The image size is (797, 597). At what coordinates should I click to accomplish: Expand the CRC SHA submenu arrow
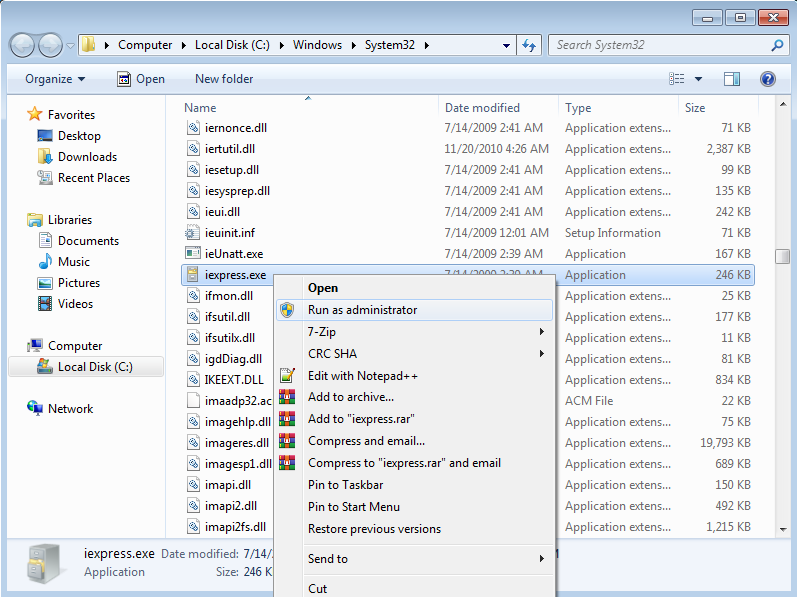(x=542, y=354)
